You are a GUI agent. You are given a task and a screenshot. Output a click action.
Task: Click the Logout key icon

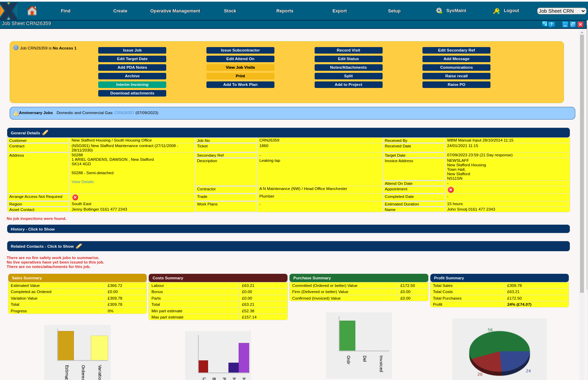496,11
